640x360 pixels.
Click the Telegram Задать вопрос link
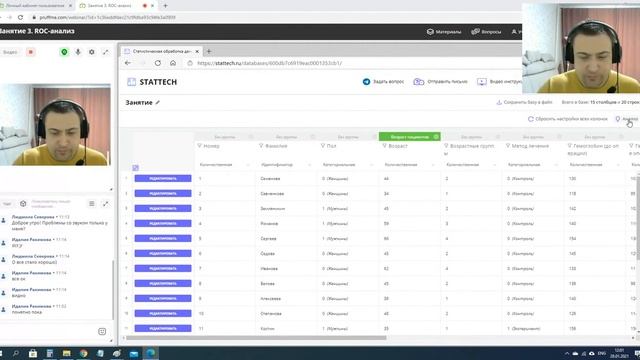(x=383, y=82)
